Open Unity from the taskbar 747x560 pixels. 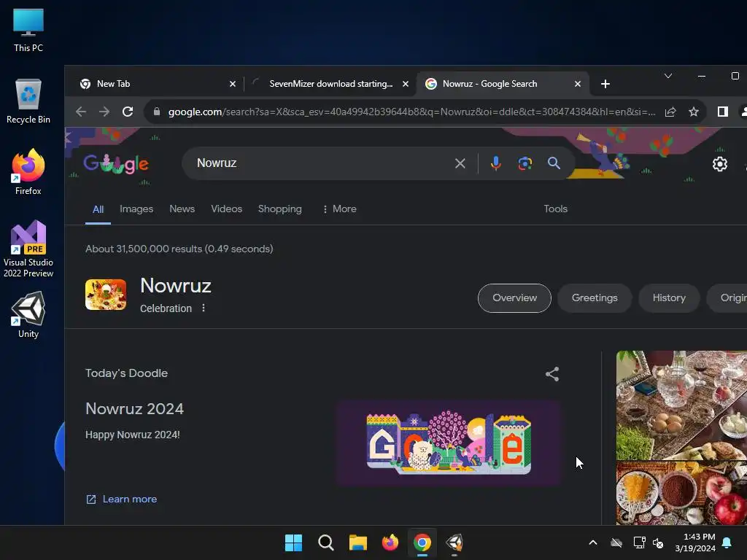tap(454, 542)
